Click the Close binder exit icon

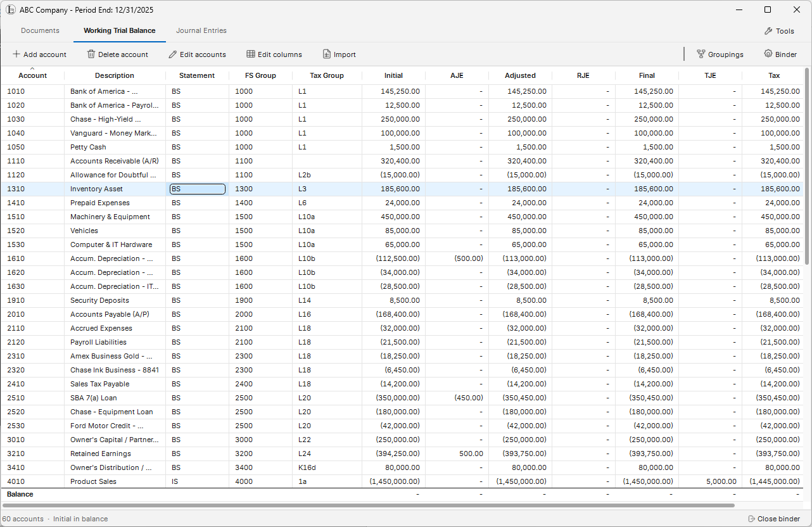pos(751,519)
